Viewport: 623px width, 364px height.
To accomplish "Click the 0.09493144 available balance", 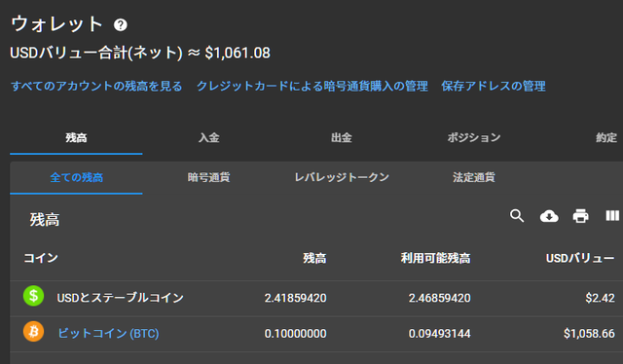I will click(x=439, y=334).
